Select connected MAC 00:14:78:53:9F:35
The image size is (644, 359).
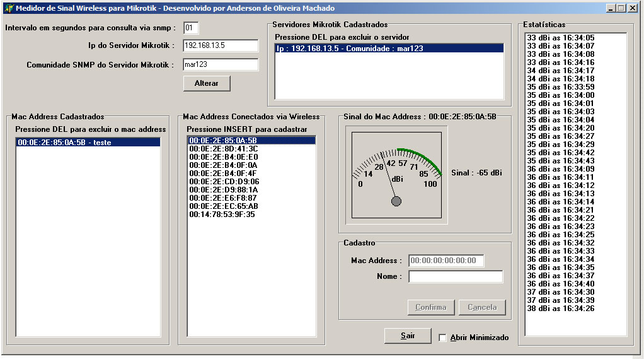(x=223, y=215)
